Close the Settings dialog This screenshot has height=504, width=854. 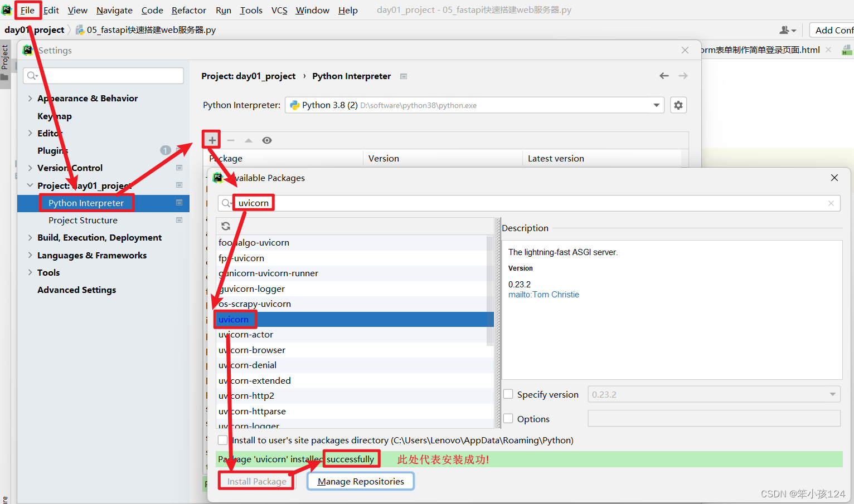click(685, 50)
